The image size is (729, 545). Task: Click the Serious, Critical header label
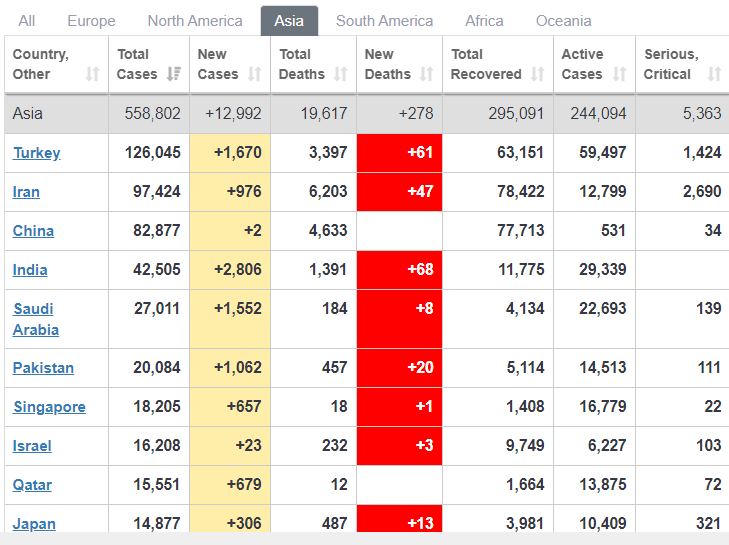pyautogui.click(x=671, y=64)
